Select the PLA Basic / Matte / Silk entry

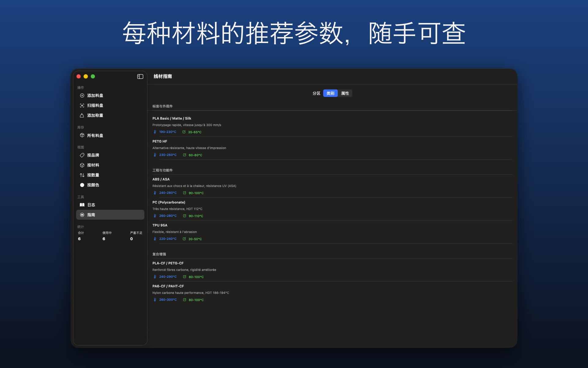[x=332, y=125]
